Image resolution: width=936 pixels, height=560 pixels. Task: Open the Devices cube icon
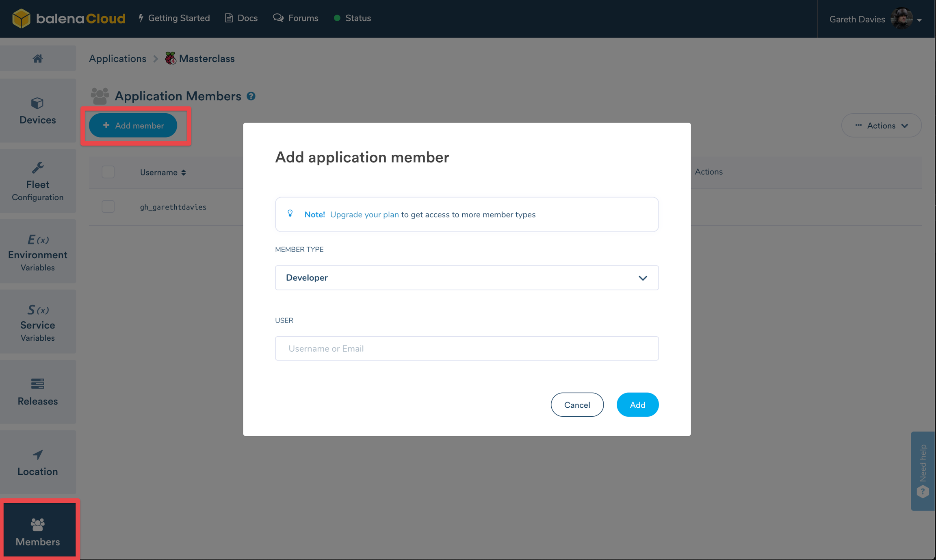pyautogui.click(x=37, y=103)
